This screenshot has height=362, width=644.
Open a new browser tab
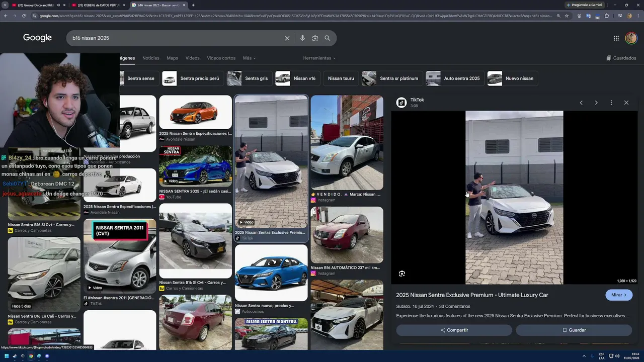(x=193, y=5)
